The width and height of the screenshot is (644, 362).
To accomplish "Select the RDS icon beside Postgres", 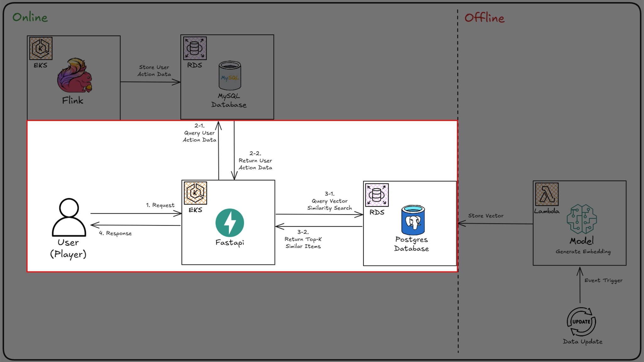I will pos(377,195).
